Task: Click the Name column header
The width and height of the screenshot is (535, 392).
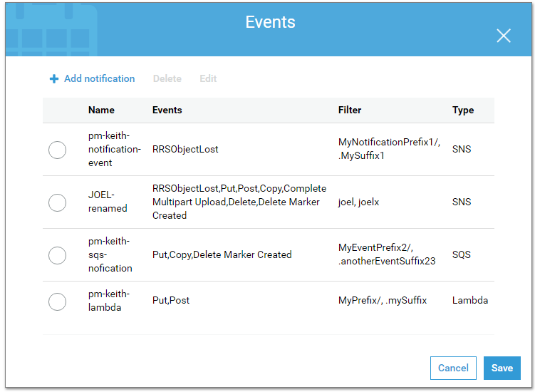Action: (x=101, y=110)
